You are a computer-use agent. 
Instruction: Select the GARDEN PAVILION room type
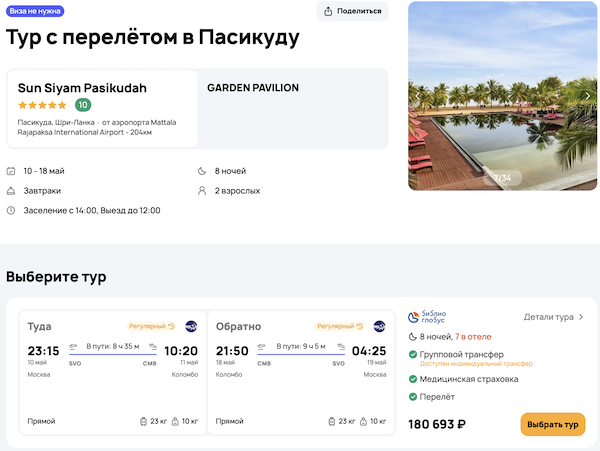pyautogui.click(x=253, y=88)
